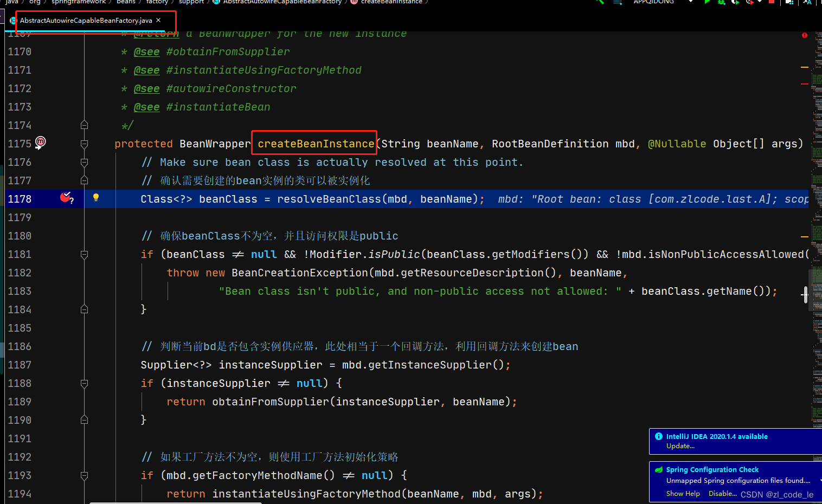
Task: Click the horizontal scrollbar below the editor
Action: coord(176,502)
